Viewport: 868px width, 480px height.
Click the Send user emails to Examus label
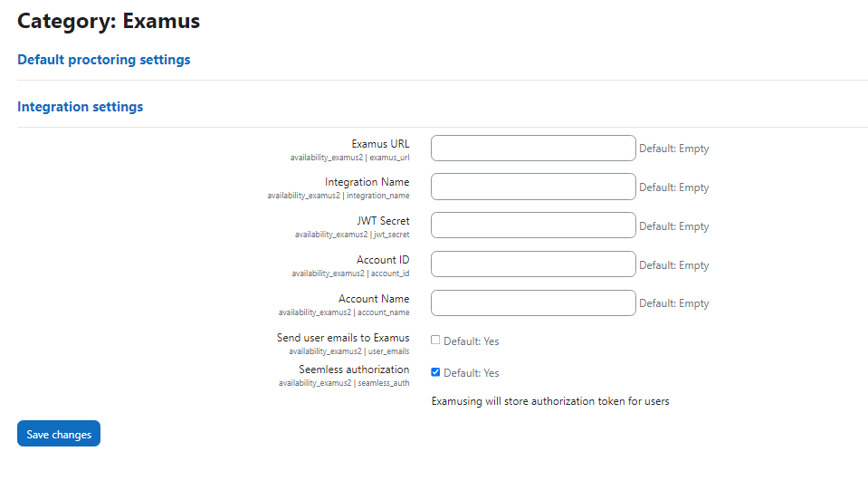click(343, 338)
